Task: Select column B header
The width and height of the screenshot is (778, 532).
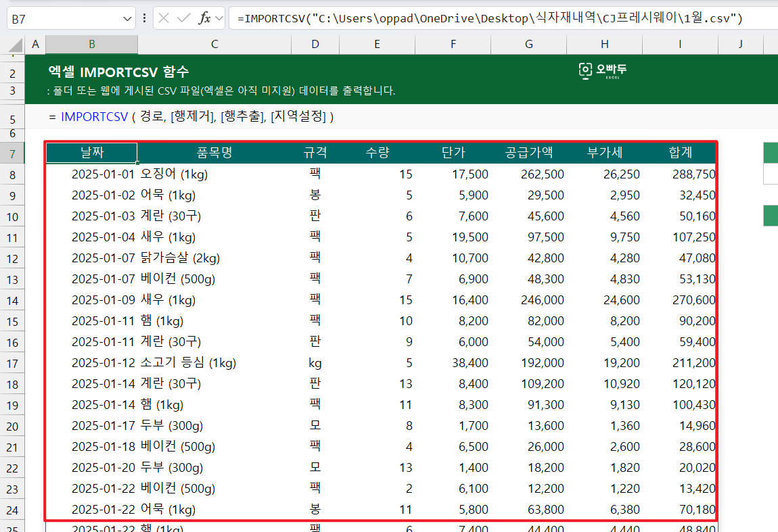Action: [92, 44]
